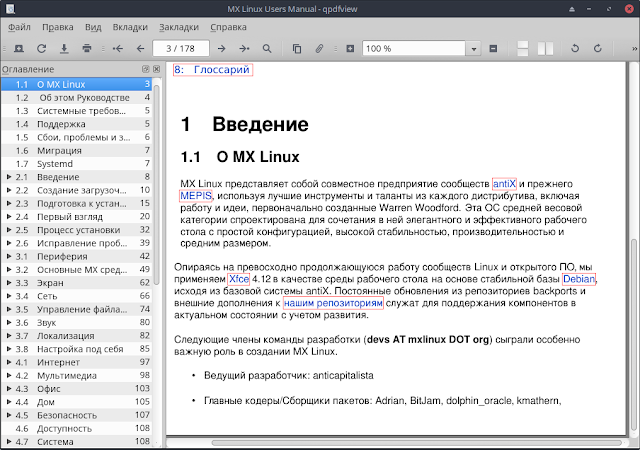Expand outline entry 2.2 Создание загрузоч...
The image size is (640, 450).
tap(9, 190)
